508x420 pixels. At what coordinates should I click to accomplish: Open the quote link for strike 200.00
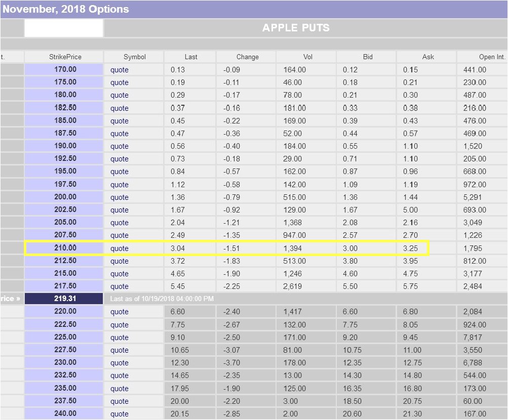pyautogui.click(x=119, y=197)
